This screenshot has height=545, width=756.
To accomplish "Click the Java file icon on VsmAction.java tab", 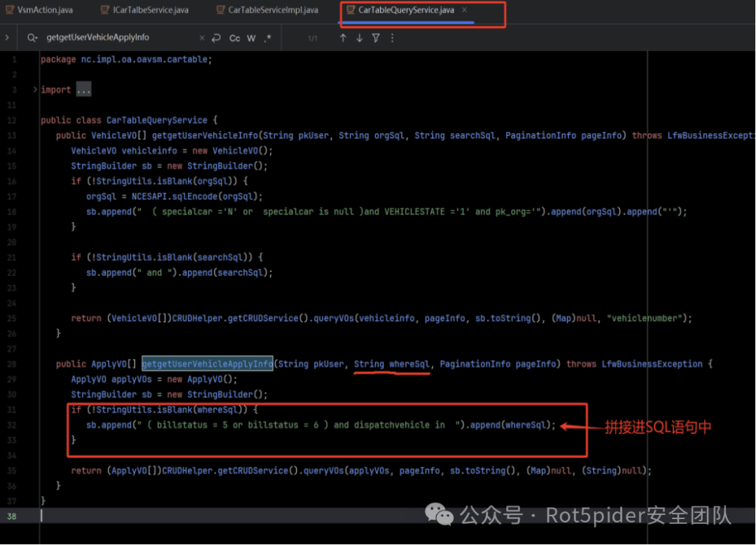I will (8, 11).
